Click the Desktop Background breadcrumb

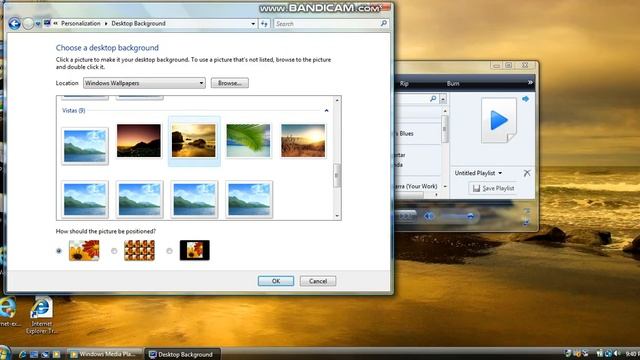coord(138,24)
